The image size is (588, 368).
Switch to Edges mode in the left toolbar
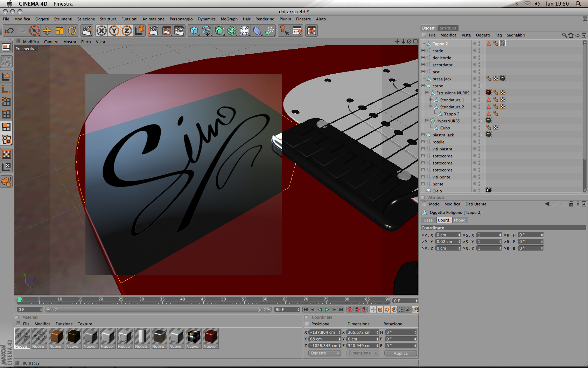tap(6, 114)
